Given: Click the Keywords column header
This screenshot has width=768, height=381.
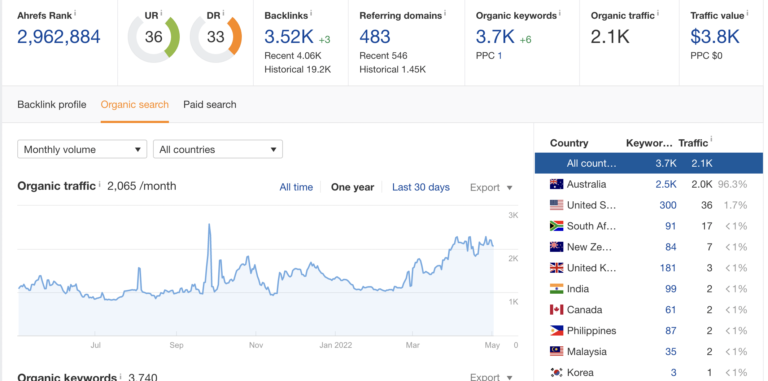Looking at the screenshot, I should [649, 143].
